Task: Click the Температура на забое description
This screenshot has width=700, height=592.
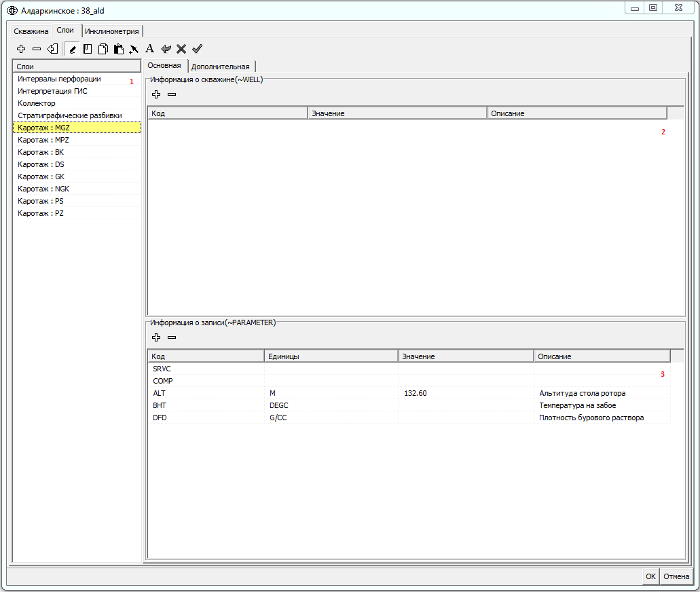Action: pos(602,405)
